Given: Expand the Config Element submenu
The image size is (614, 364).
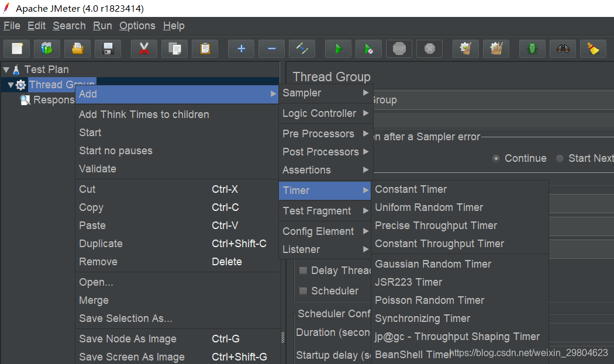Looking at the screenshot, I should [325, 231].
